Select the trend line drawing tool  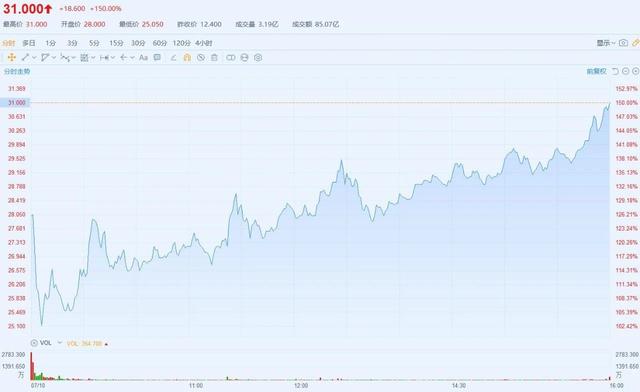tap(25, 58)
